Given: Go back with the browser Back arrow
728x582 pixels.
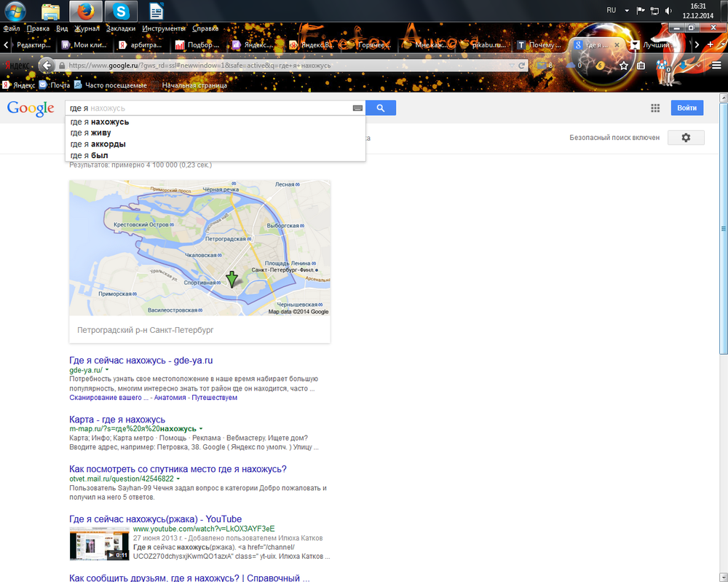Looking at the screenshot, I should click(47, 66).
